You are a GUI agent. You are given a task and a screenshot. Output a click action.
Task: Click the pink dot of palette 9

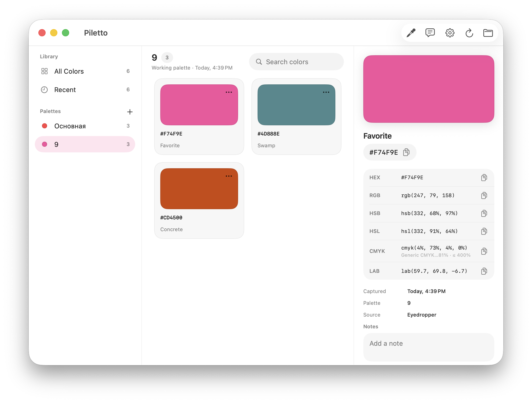(45, 144)
